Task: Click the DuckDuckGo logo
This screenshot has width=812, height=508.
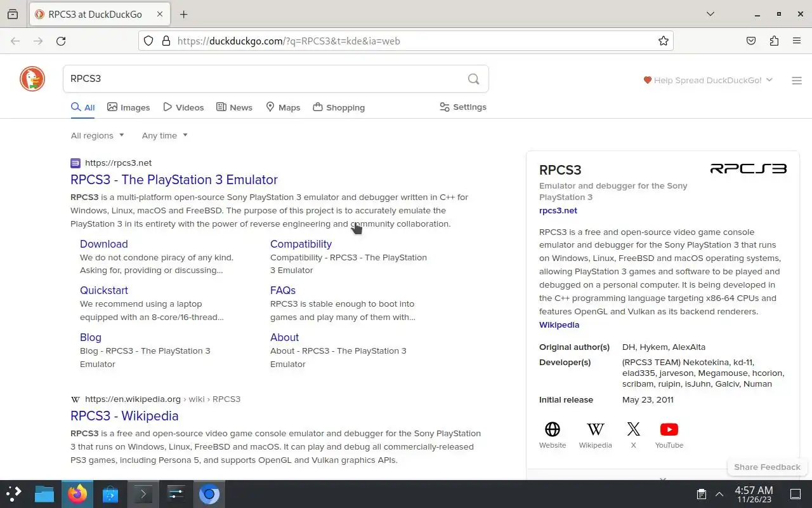Action: click(32, 79)
